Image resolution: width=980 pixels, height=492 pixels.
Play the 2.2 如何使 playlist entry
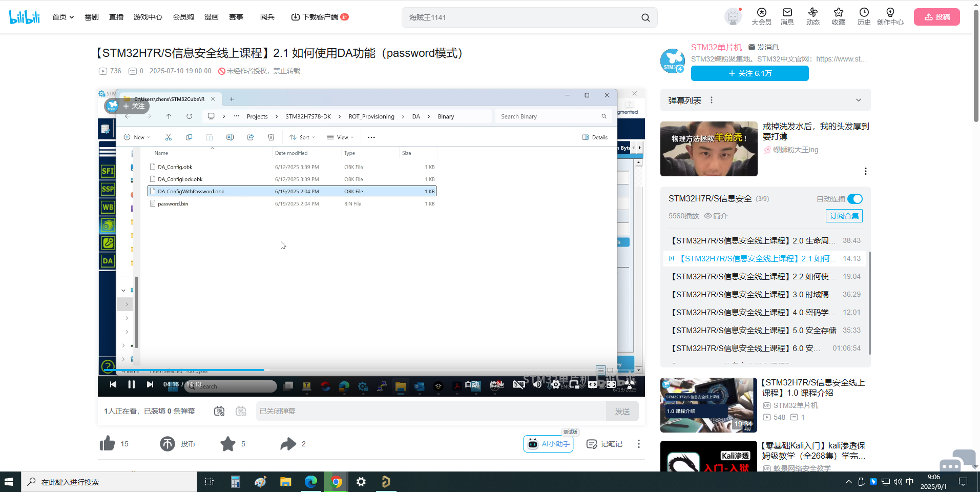765,276
